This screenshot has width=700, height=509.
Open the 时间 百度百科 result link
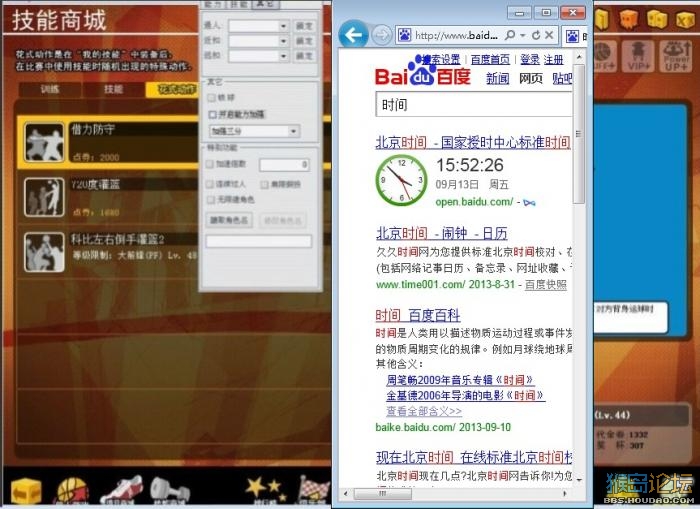point(417,315)
